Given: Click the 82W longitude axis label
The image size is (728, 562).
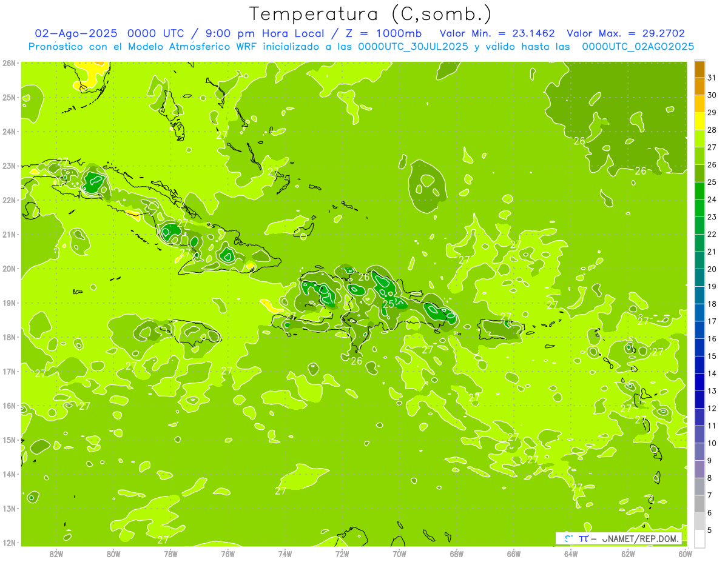Looking at the screenshot, I should point(56,554).
